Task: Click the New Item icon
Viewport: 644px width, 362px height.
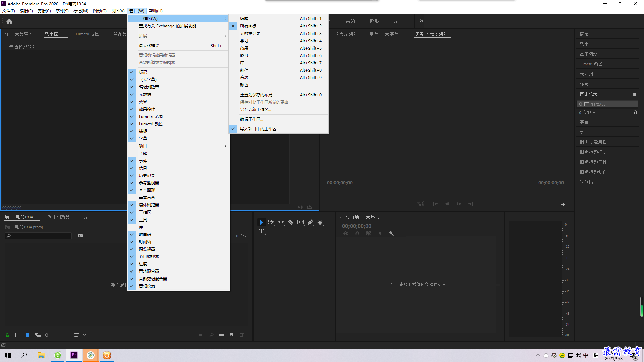Action: click(x=232, y=335)
